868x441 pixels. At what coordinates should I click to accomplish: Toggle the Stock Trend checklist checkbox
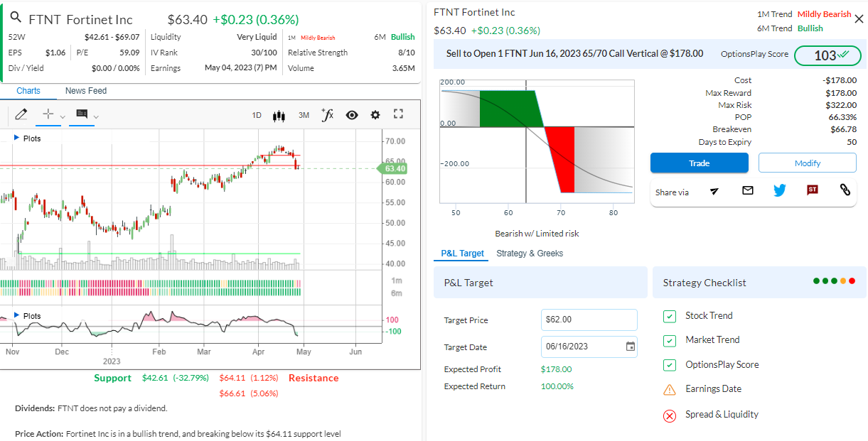point(670,316)
